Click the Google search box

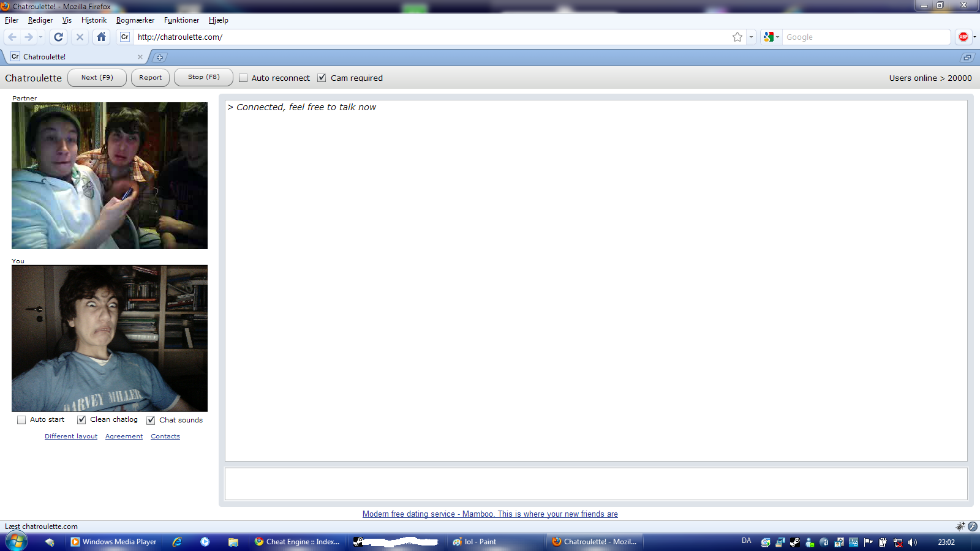(866, 37)
